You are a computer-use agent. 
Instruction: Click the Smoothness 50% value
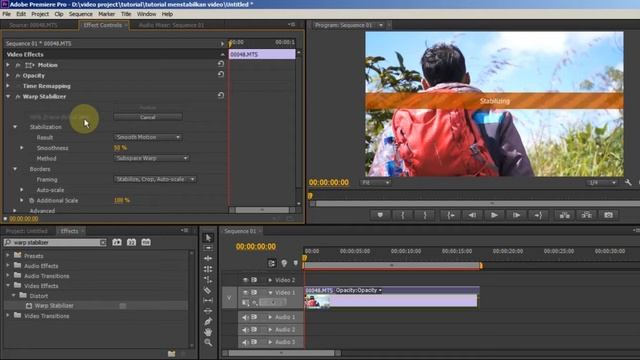pos(120,148)
